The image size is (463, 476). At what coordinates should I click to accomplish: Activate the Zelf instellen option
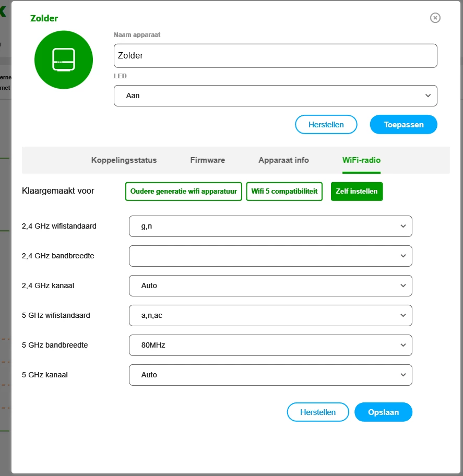coord(357,192)
